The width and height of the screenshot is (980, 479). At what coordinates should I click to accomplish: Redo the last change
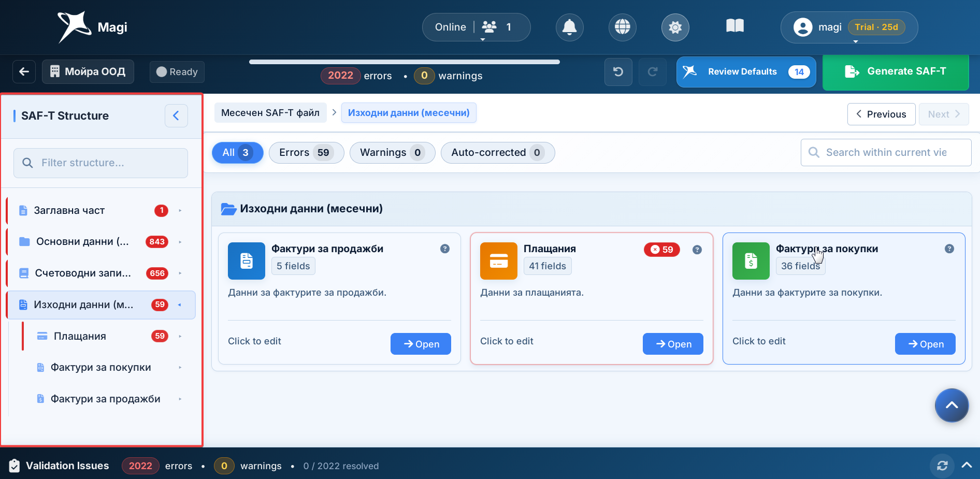(652, 71)
